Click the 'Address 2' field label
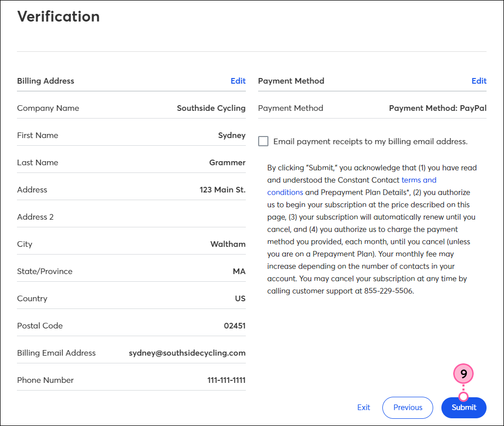 [35, 217]
